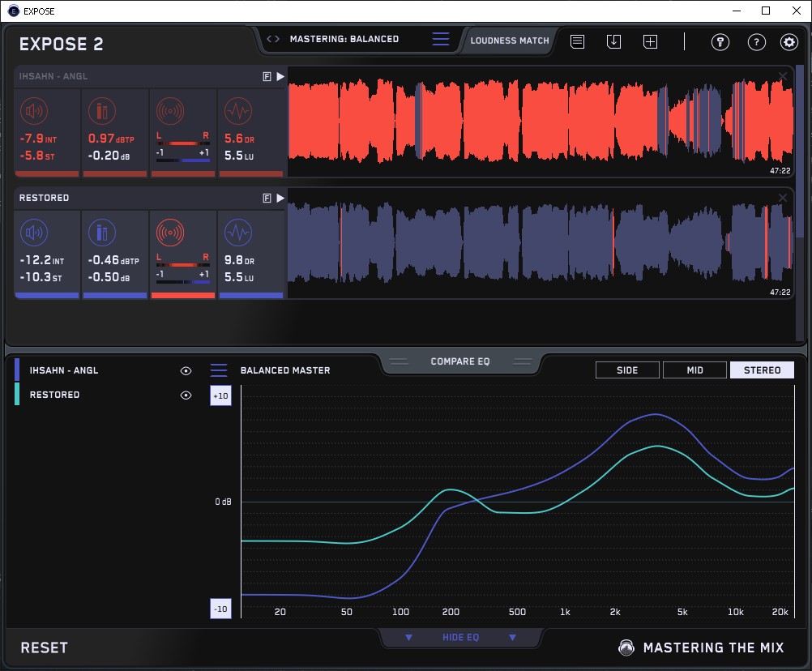The image size is (812, 671).
Task: Toggle the Loudness Match button
Action: [510, 40]
